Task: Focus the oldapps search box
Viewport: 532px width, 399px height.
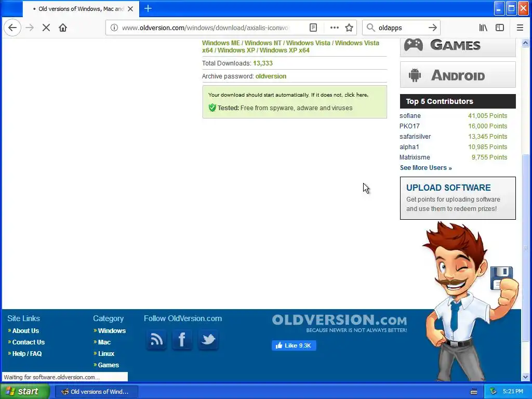Action: coord(401,28)
